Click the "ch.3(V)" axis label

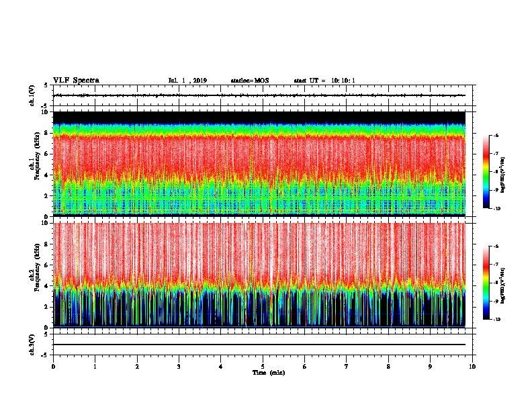(32, 345)
